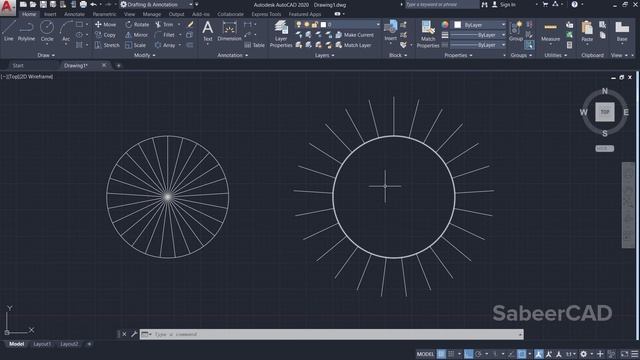
Task: Expand the Properties panel
Action: pyautogui.click(x=458, y=55)
